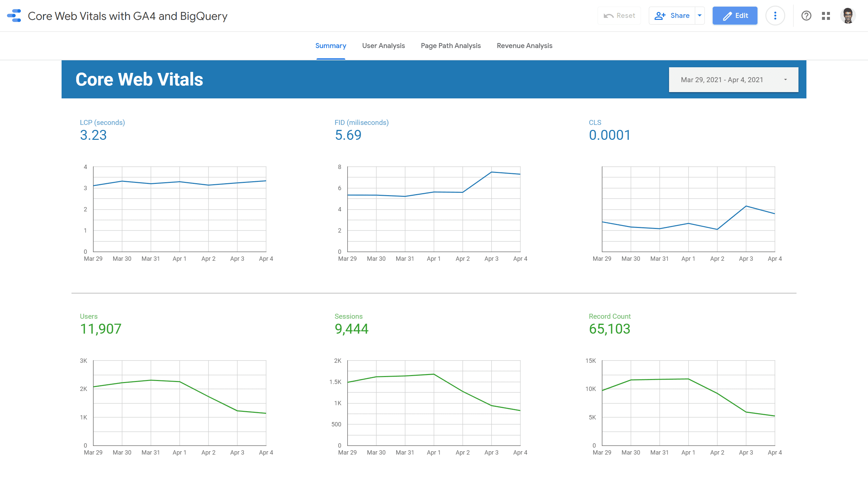
Task: Switch to the User Analysis tab
Action: (383, 45)
